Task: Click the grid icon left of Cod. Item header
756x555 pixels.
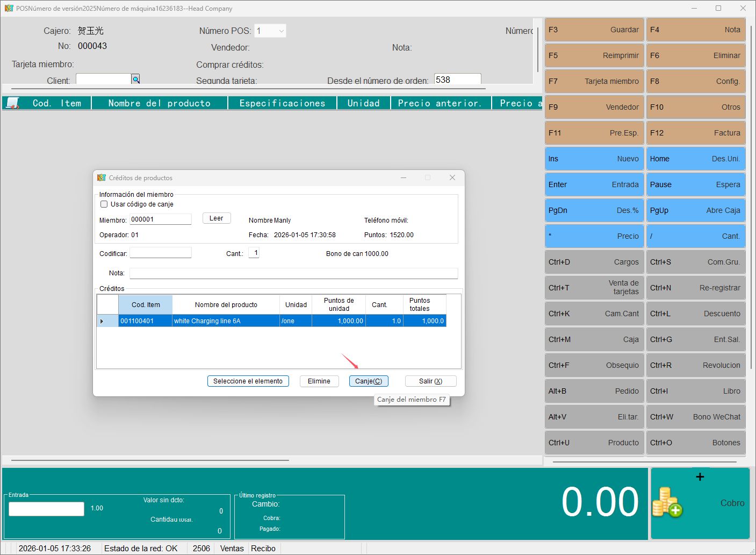Action: pyautogui.click(x=12, y=103)
